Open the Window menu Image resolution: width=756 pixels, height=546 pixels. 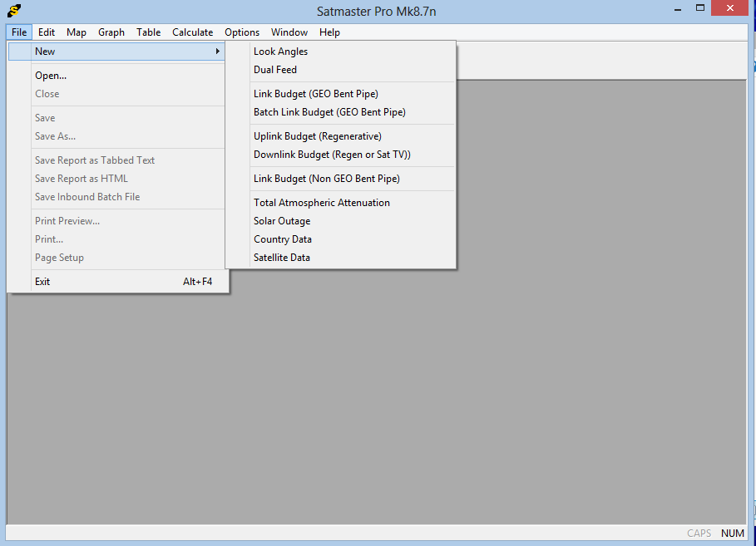[289, 32]
